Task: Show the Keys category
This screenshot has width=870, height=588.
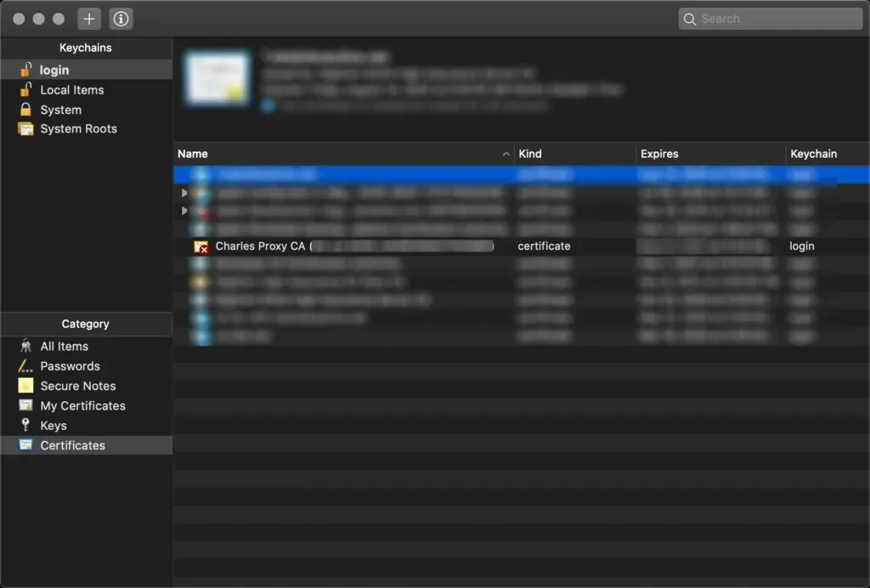Action: pyautogui.click(x=86, y=426)
